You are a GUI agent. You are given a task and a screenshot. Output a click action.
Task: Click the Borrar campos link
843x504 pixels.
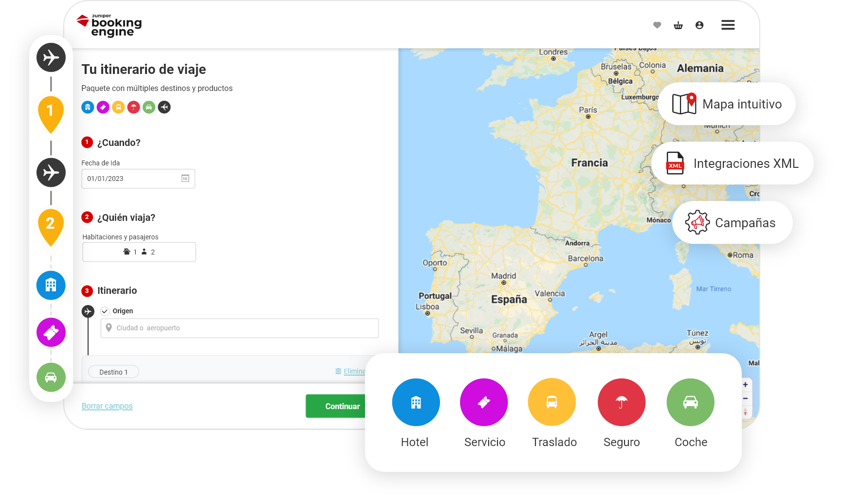coord(107,406)
